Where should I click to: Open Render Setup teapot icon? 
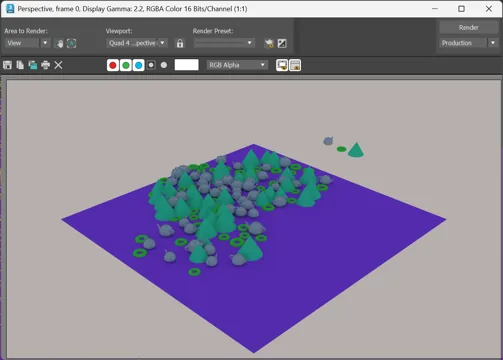click(269, 43)
